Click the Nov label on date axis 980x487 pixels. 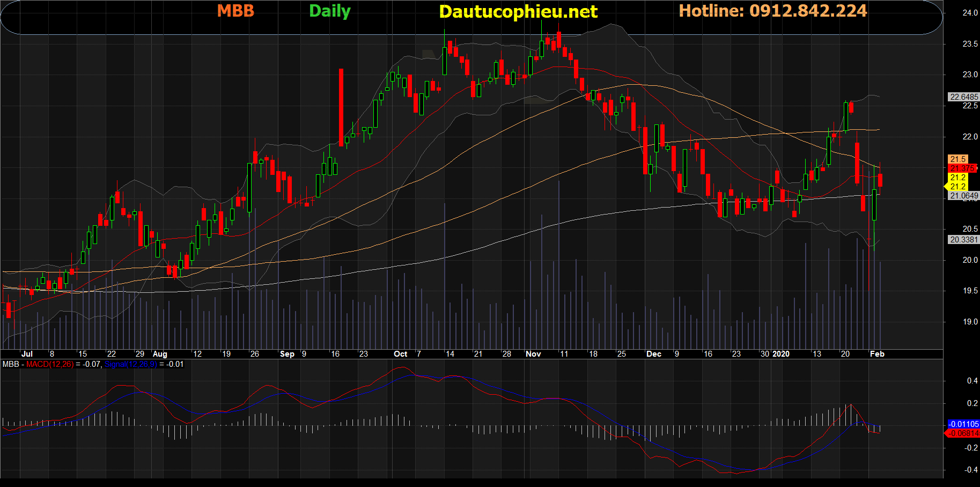pyautogui.click(x=533, y=354)
